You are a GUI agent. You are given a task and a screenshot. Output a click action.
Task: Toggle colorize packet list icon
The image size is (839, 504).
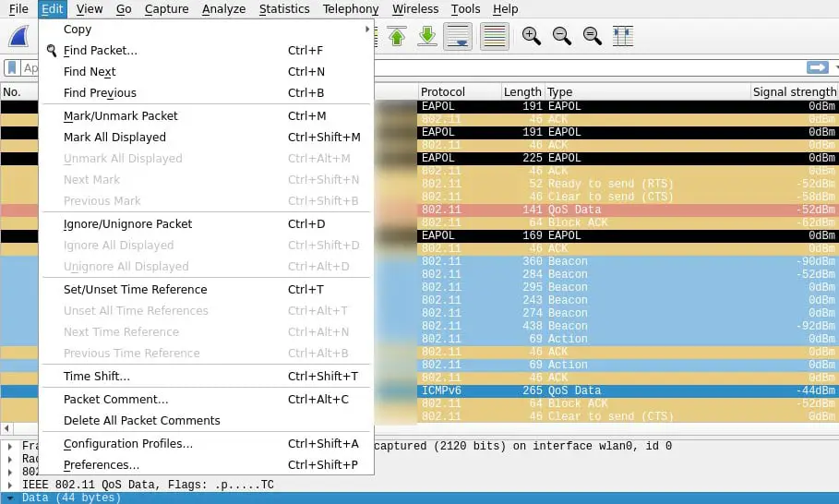point(495,36)
